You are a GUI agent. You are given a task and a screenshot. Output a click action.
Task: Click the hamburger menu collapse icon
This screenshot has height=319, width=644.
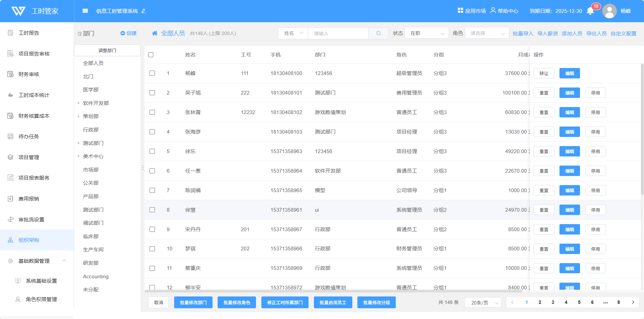[85, 11]
